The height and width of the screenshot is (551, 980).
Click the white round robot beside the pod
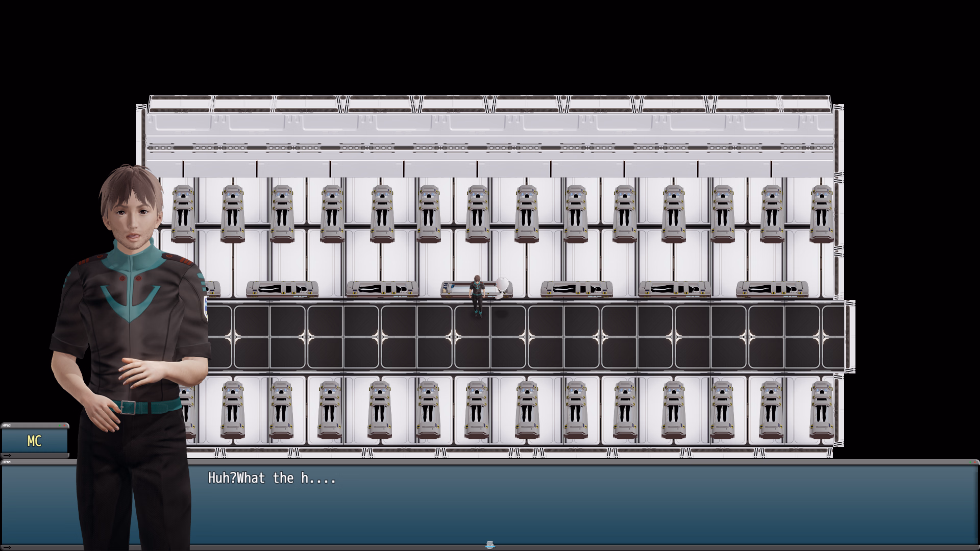pos(502,287)
